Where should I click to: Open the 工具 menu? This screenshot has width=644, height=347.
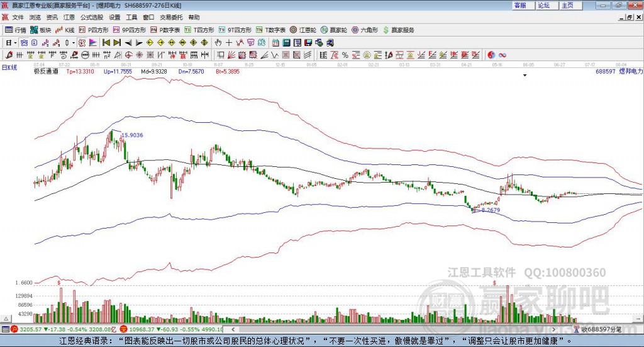click(x=131, y=17)
